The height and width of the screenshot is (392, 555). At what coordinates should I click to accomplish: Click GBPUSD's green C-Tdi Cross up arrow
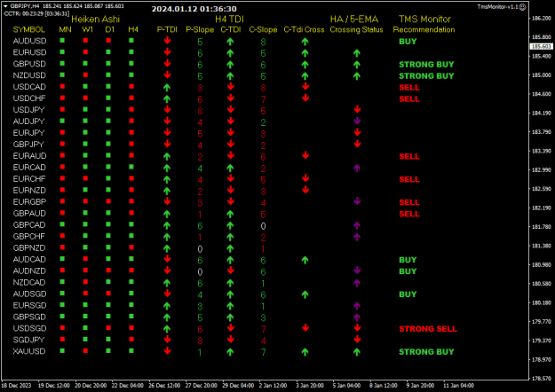click(305, 65)
